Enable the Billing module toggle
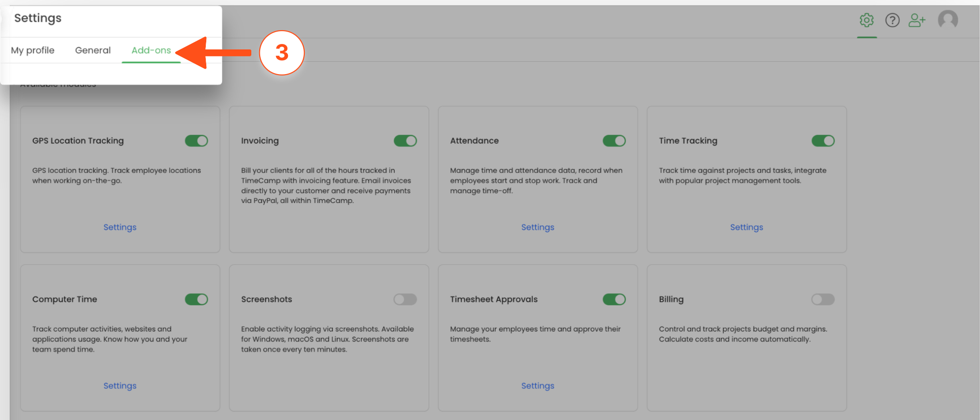The height and width of the screenshot is (420, 980). pyautogui.click(x=823, y=299)
